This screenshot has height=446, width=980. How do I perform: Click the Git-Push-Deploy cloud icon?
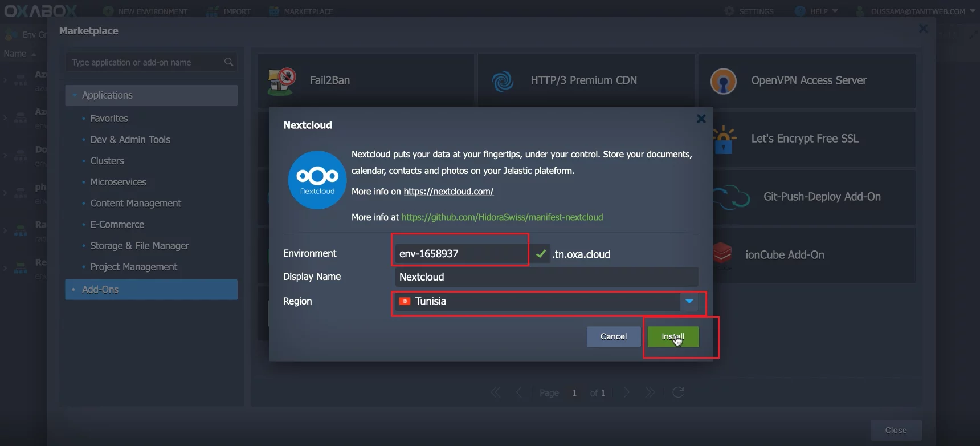(732, 197)
